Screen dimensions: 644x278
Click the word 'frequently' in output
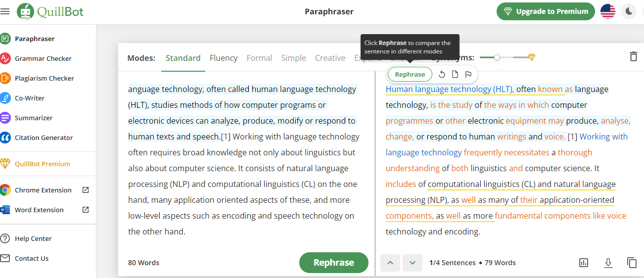click(x=482, y=152)
